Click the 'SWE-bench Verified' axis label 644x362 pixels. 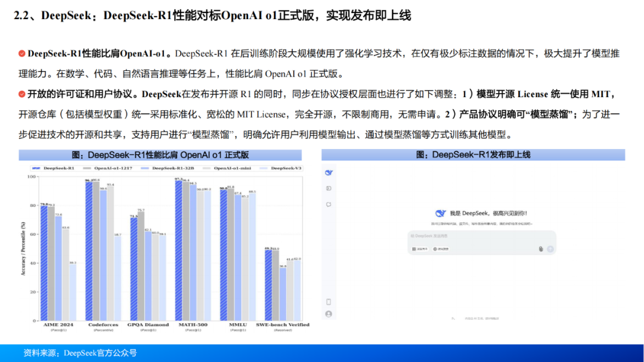(x=283, y=324)
